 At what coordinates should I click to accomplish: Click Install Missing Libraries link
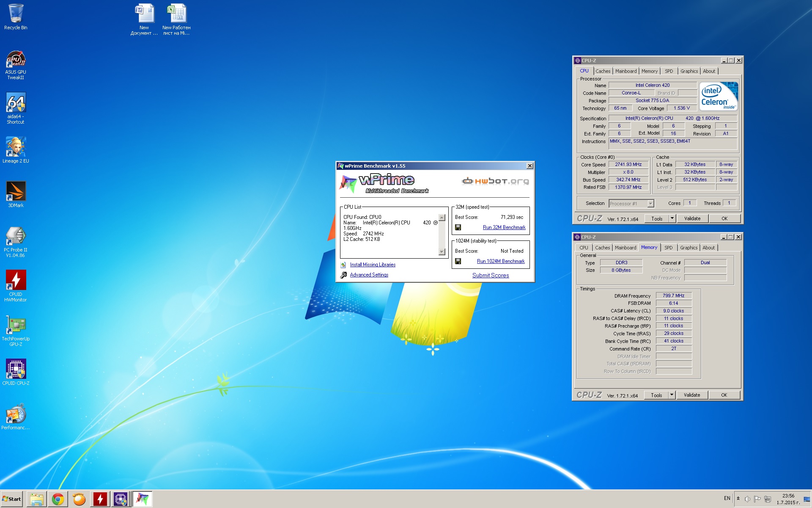coord(373,265)
